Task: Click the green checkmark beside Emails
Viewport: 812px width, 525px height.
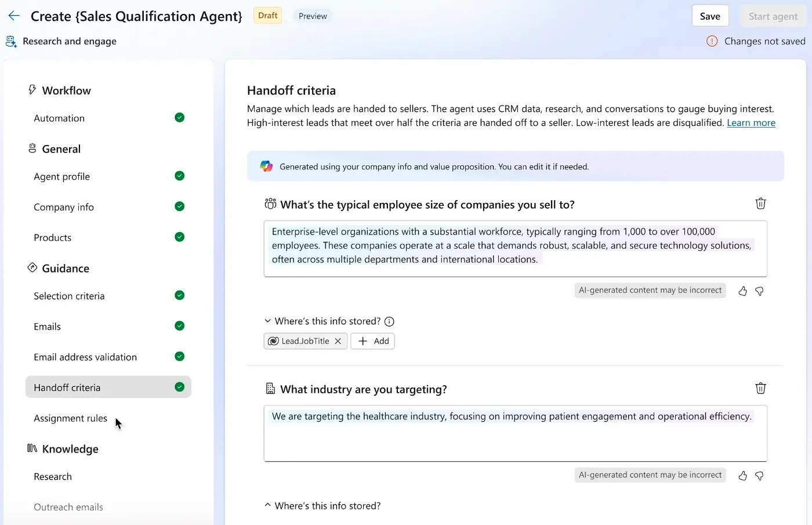Action: 180,326
